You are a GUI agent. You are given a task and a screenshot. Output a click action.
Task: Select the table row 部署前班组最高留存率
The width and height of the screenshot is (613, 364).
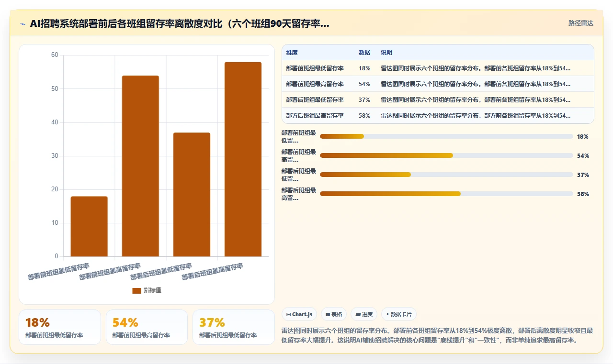(x=438, y=84)
